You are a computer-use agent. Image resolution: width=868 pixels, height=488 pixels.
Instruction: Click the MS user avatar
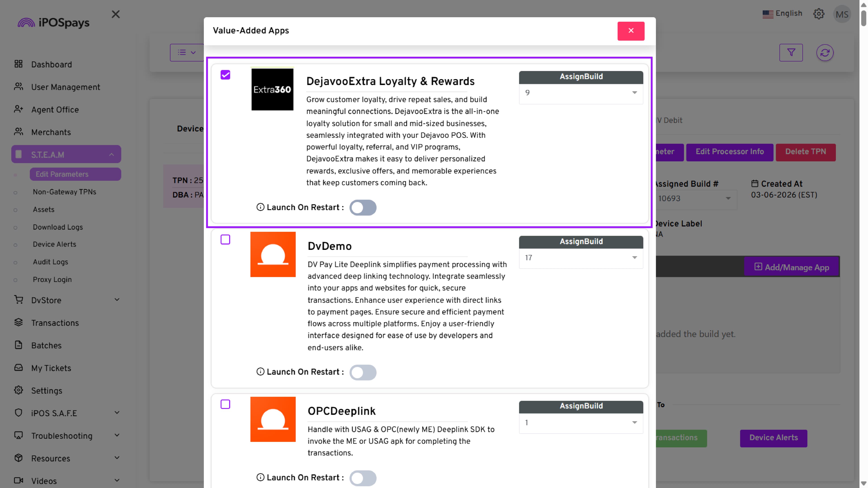click(x=842, y=14)
